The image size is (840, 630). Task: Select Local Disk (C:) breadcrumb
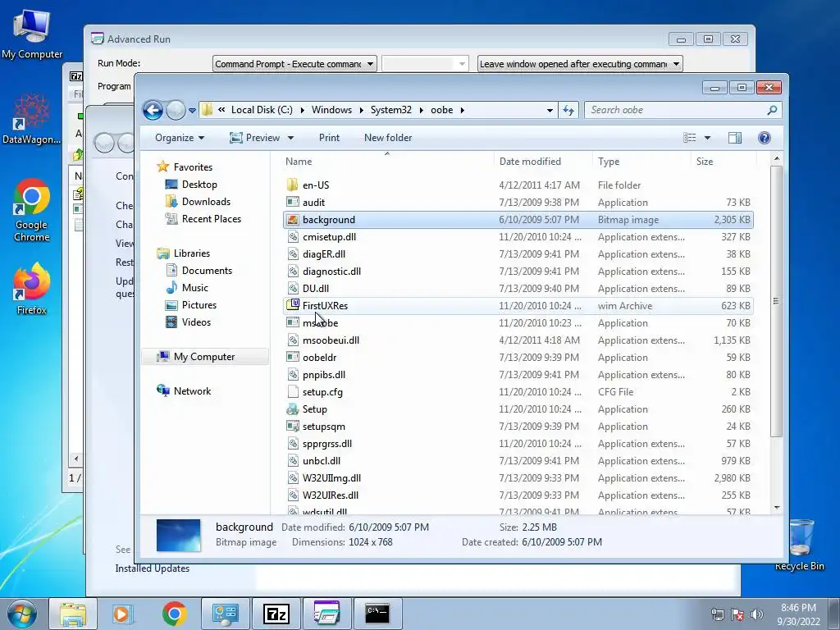pyautogui.click(x=262, y=110)
